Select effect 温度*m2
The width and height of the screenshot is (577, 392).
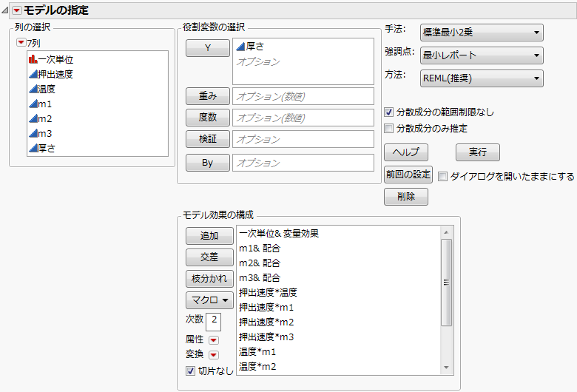(x=257, y=366)
